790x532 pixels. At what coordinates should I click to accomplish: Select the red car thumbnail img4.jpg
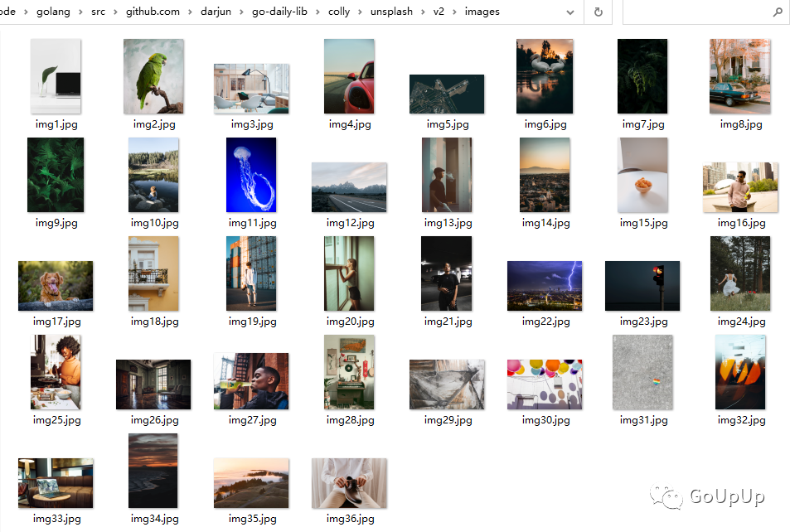click(349, 76)
